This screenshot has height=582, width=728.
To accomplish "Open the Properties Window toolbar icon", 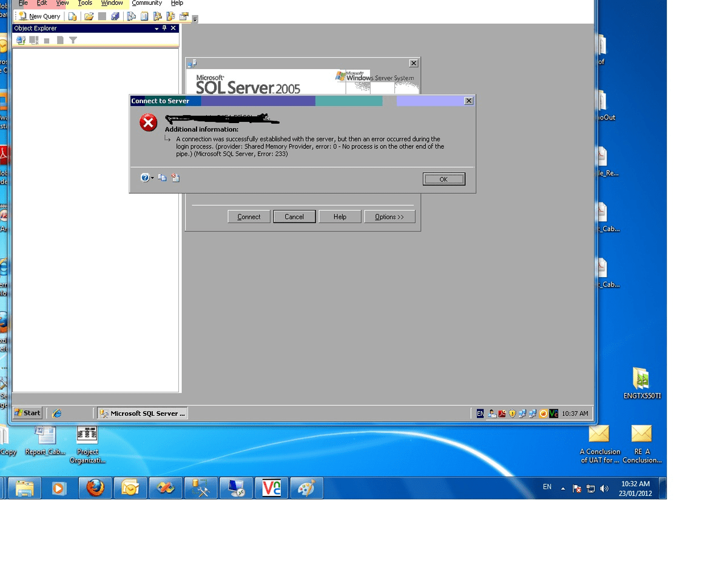I will (184, 16).
